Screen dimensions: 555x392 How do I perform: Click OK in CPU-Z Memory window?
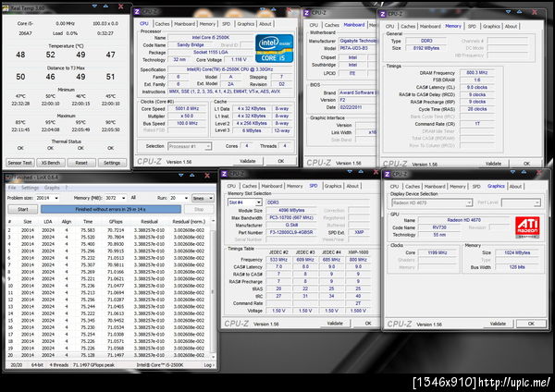(x=526, y=164)
